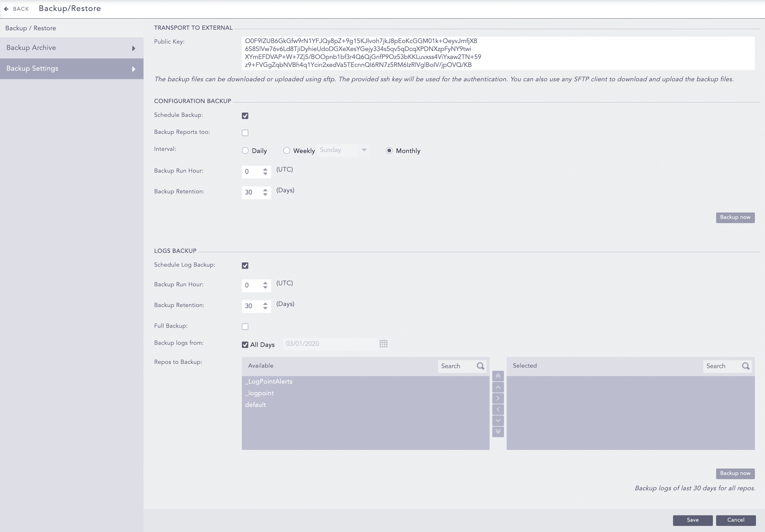
Task: Select the default repo in Available
Action: click(x=256, y=405)
